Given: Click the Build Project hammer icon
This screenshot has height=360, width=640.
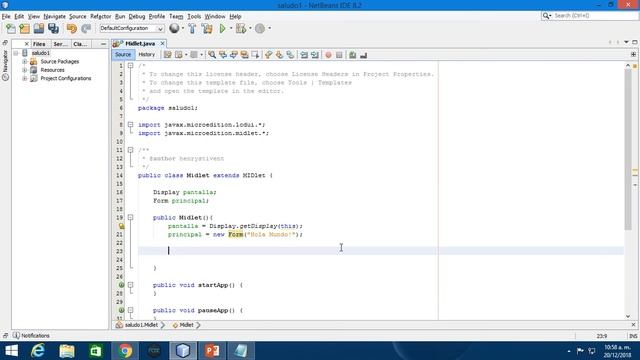Looking at the screenshot, I should coord(192,29).
